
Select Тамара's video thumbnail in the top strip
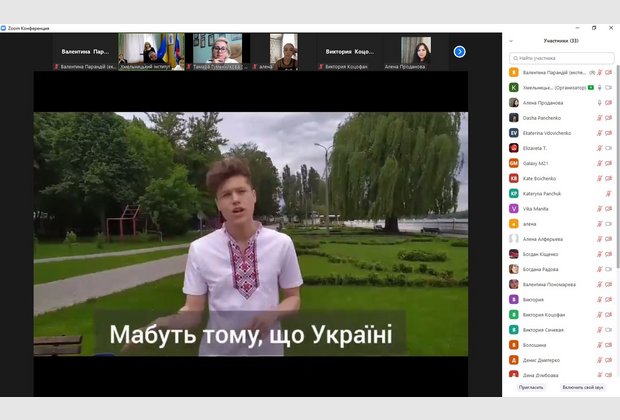(219, 50)
